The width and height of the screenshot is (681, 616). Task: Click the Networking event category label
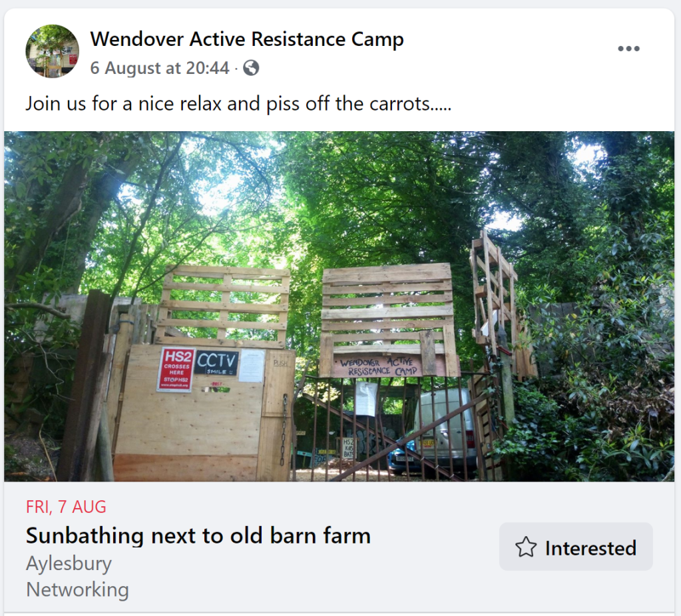[77, 589]
